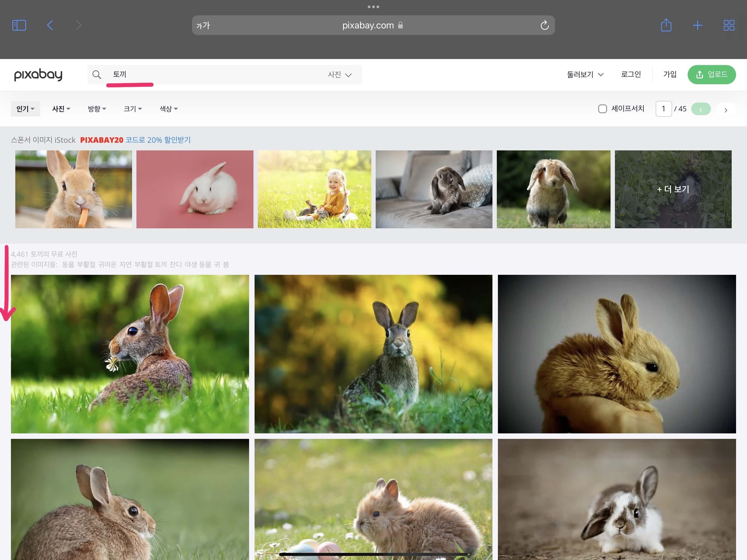This screenshot has width=747, height=560.
Task: Go to previous results page arrow
Action: [701, 109]
